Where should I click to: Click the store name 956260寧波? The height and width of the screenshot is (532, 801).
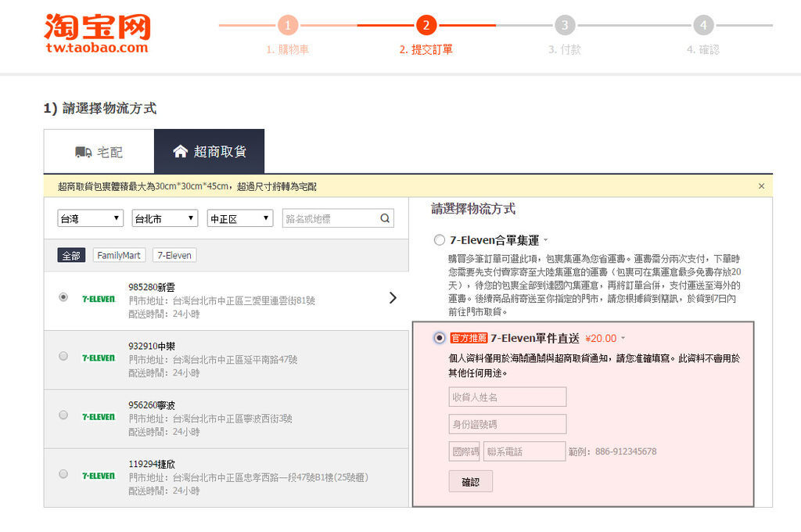click(x=152, y=405)
